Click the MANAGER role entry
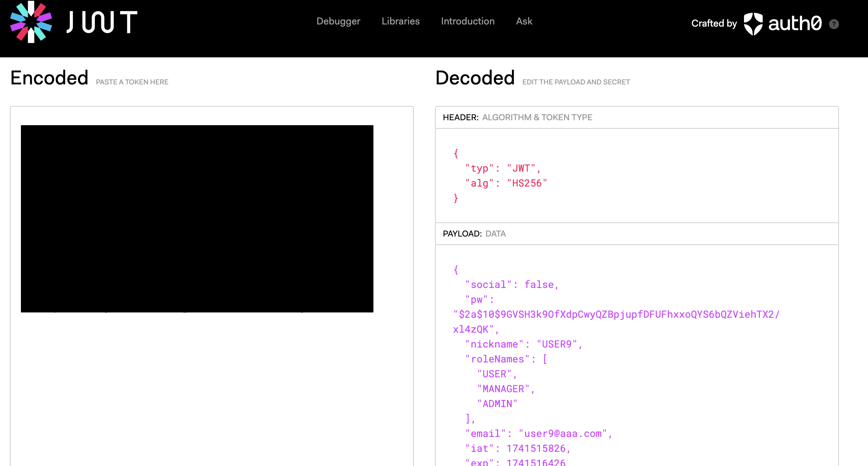Viewport: 868px width, 466px height. [x=503, y=389]
